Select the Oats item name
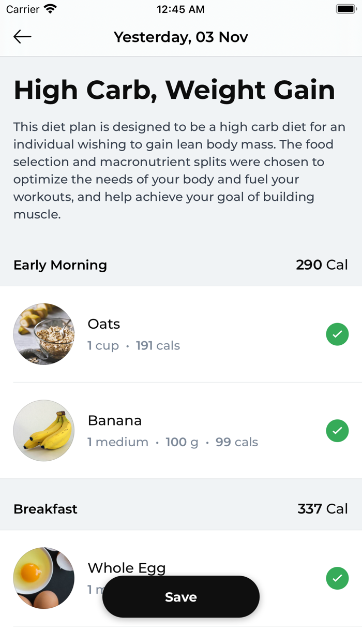This screenshot has height=644, width=362. click(104, 324)
